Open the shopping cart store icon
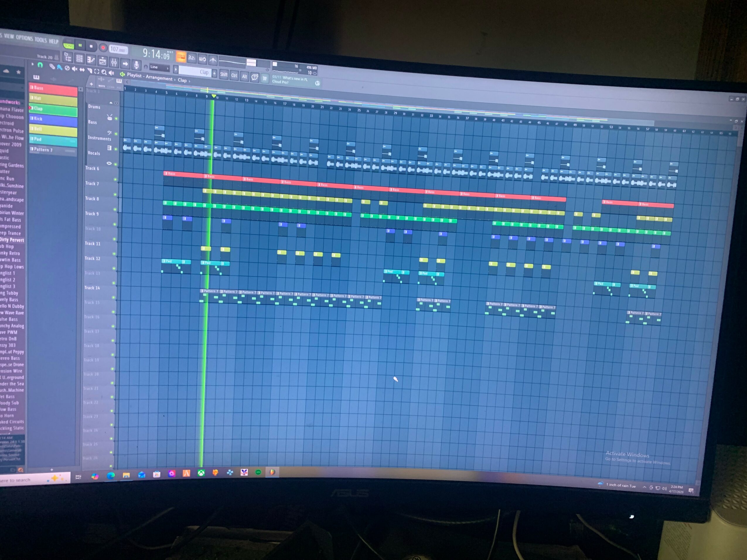 265,78
